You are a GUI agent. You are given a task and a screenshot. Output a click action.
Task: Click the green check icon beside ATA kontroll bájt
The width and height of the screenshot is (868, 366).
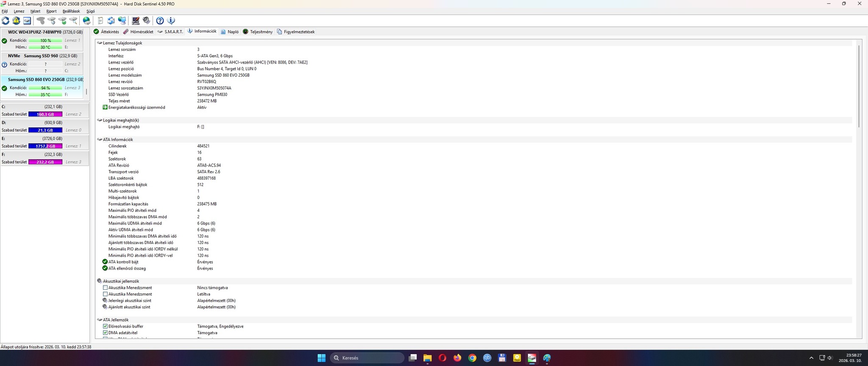pyautogui.click(x=105, y=262)
